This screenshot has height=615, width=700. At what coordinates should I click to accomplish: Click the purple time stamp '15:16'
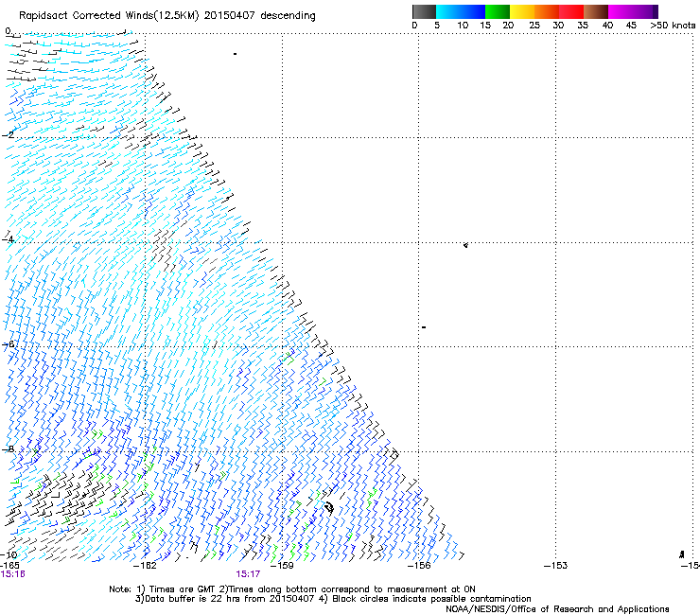(13, 574)
